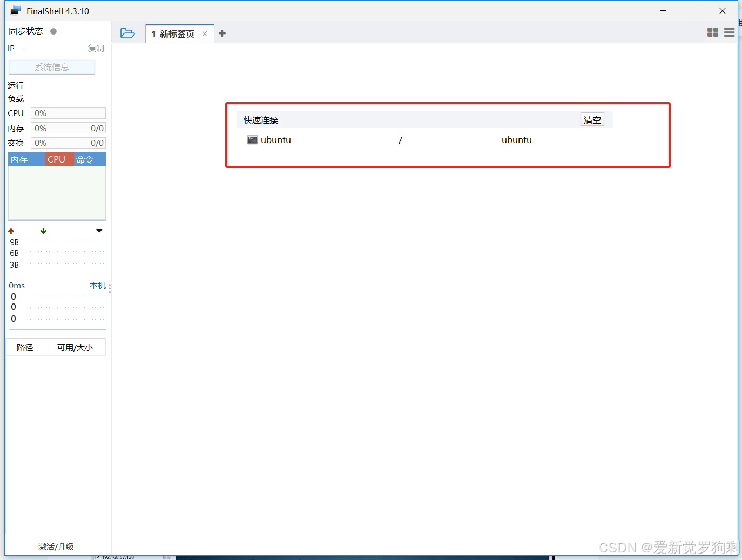742x560 pixels.
Task: Switch to the 内存 process tab
Action: (26, 159)
